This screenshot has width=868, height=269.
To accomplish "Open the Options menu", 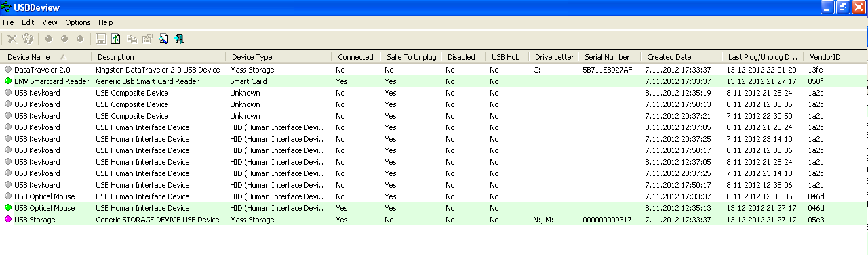I will (78, 22).
